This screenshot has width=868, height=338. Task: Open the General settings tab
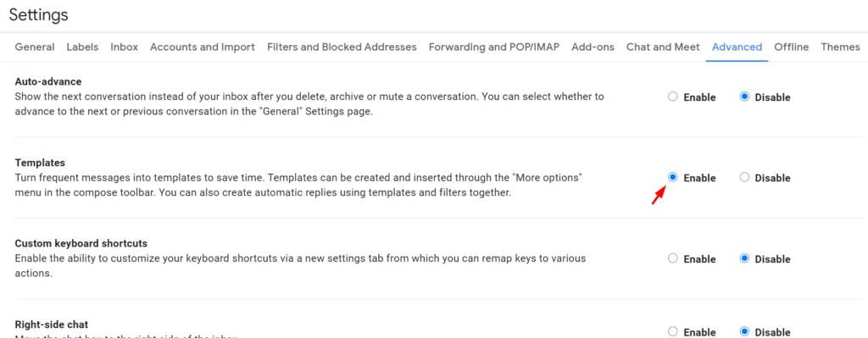(x=34, y=47)
